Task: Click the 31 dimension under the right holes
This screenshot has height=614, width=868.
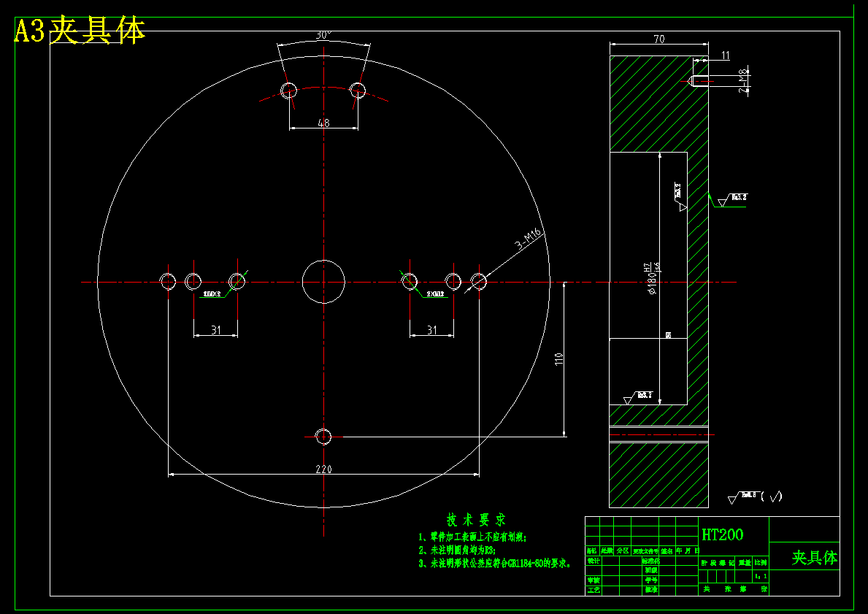Action: (431, 330)
